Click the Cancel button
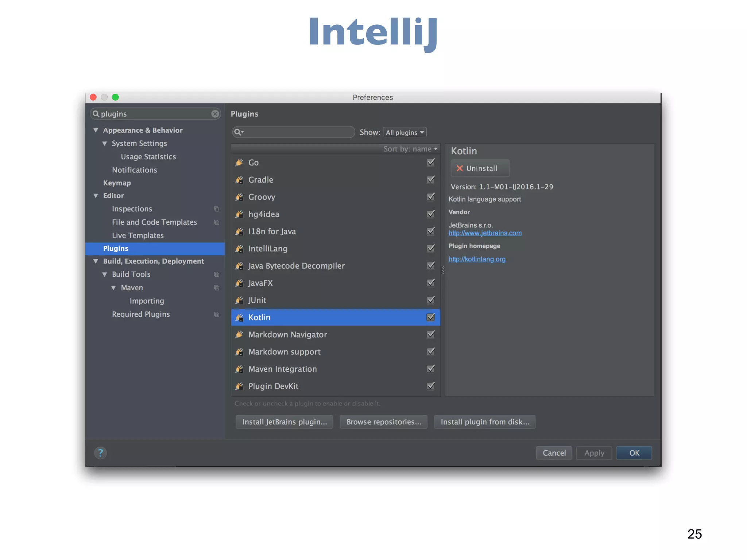 click(554, 453)
